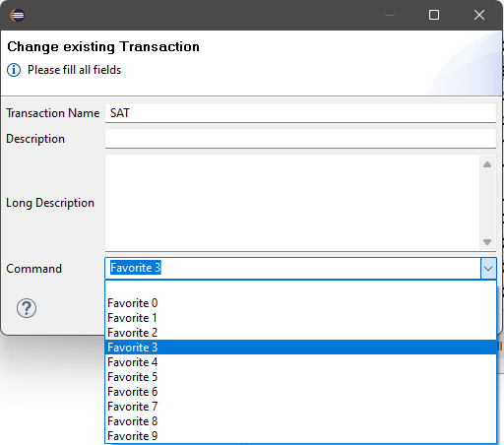
Task: Choose Favorite 7 from the Command list
Action: (x=300, y=407)
